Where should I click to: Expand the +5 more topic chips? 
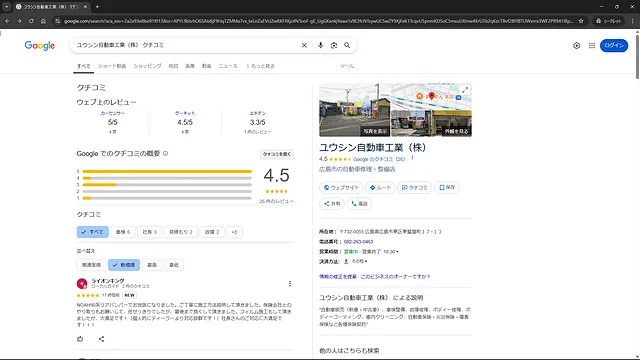pos(234,232)
